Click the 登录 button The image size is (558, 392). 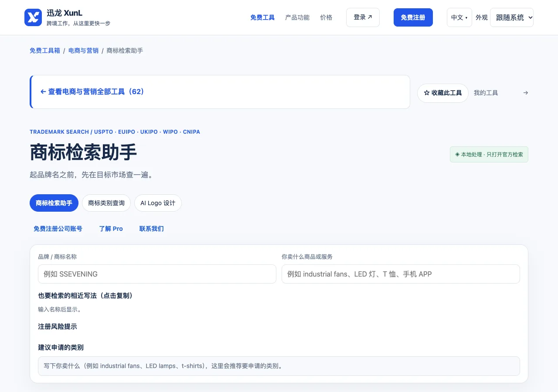(363, 17)
